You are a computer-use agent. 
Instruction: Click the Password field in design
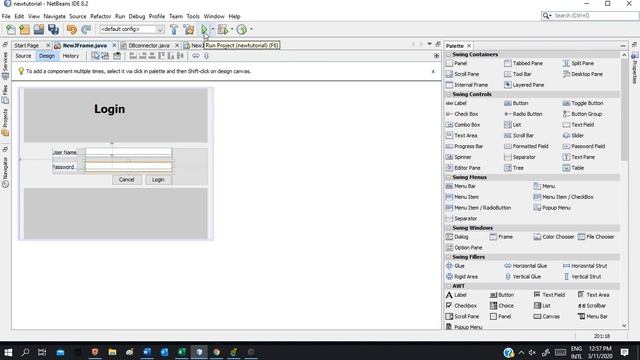129,167
